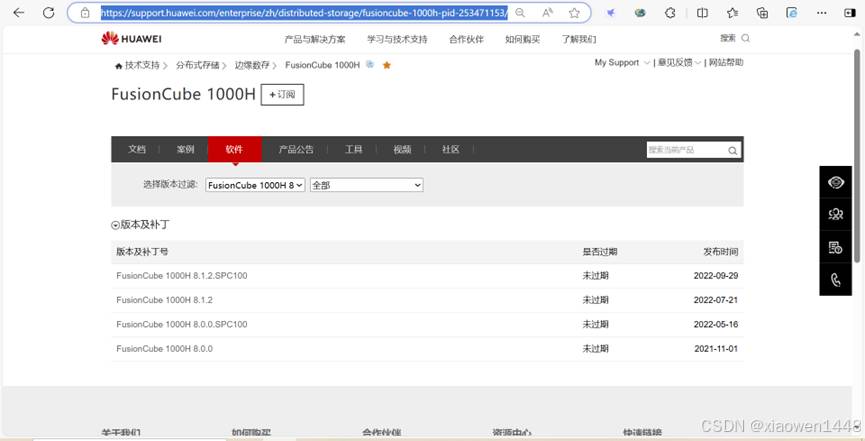This screenshot has height=441, width=865.
Task: Switch to 工具 tab
Action: tap(354, 149)
